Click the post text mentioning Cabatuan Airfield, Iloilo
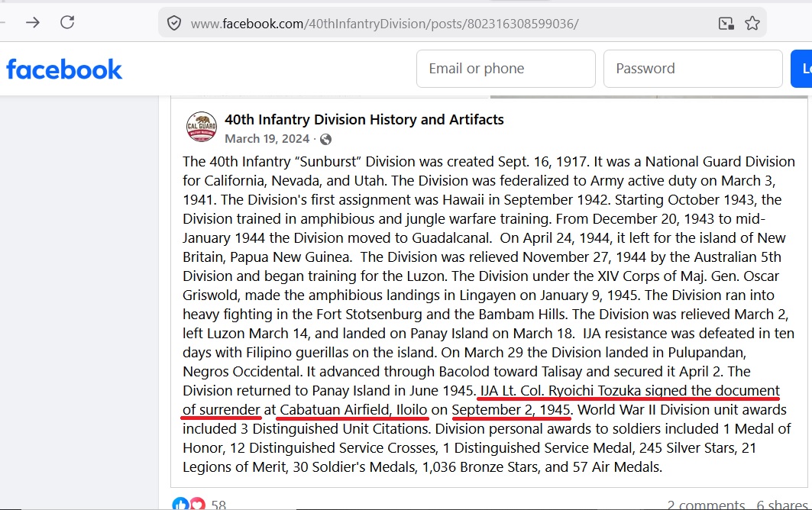The width and height of the screenshot is (812, 510). [x=354, y=409]
